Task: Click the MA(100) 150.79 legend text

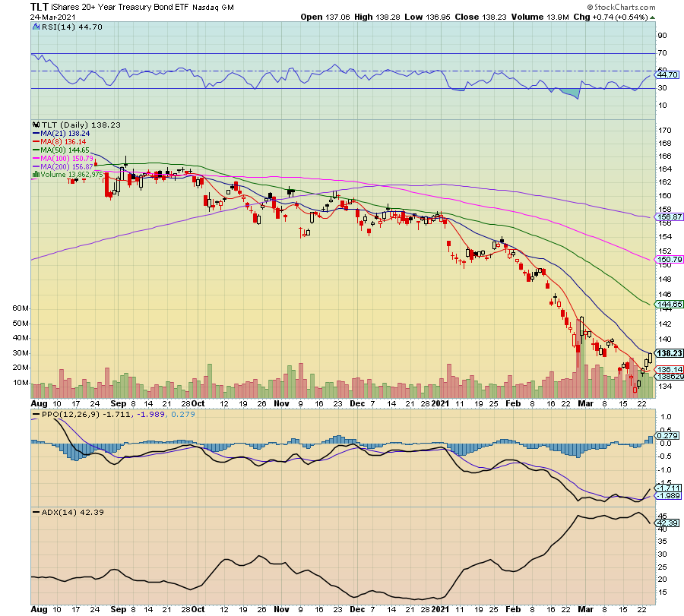Action: 67,159
